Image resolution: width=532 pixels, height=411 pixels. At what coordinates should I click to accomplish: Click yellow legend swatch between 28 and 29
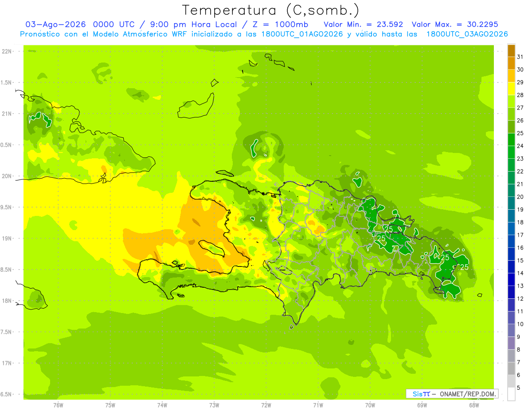click(511, 89)
